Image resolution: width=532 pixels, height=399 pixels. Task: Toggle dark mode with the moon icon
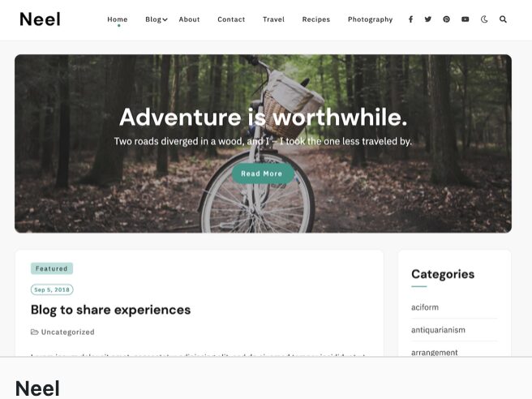pyautogui.click(x=484, y=19)
